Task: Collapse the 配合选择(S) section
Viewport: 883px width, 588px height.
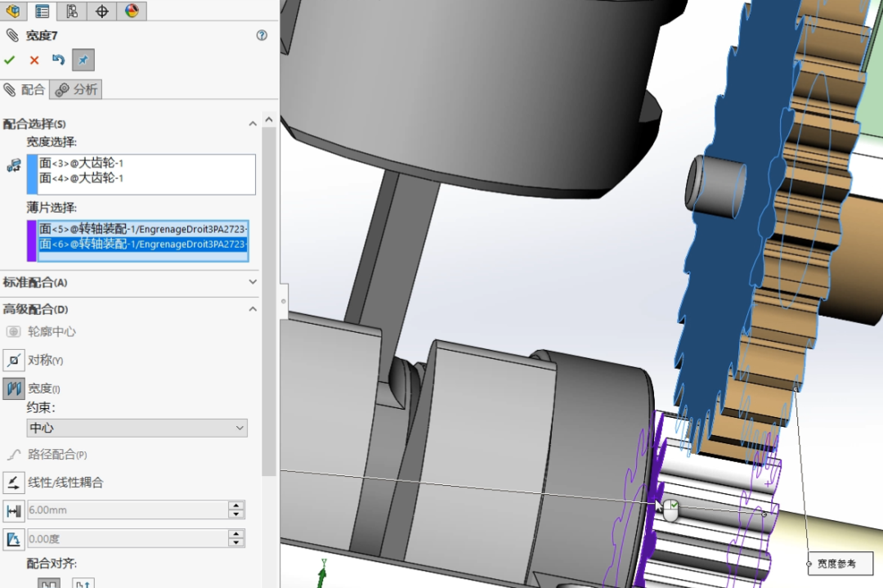Action: pyautogui.click(x=253, y=124)
